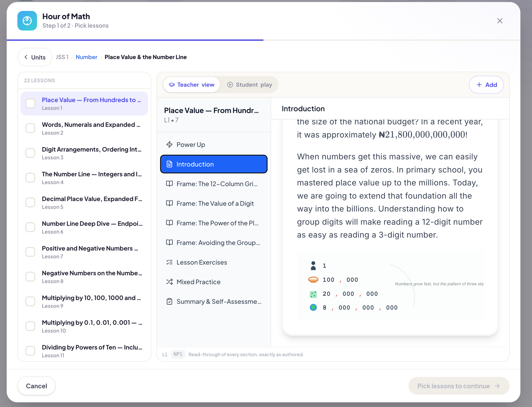Click JSS 1 in the breadcrumb
This screenshot has width=532, height=407.
pos(62,57)
